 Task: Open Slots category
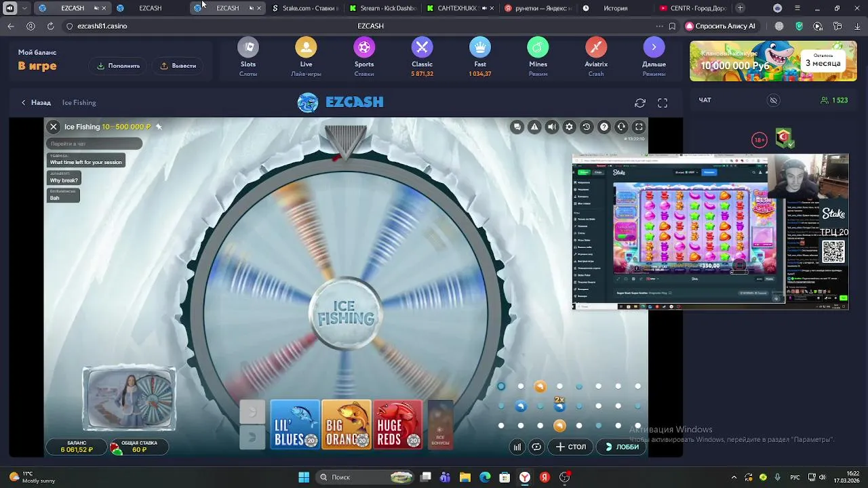(x=248, y=58)
